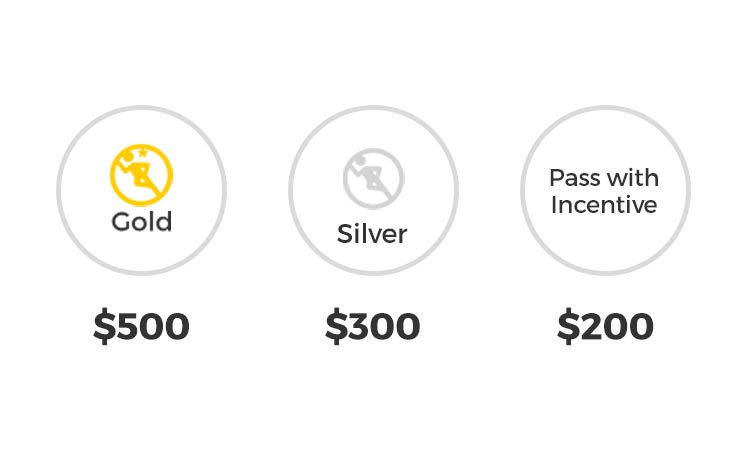Click the digits 500 under Gold
The height and width of the screenshot is (450, 750).
pos(153,327)
